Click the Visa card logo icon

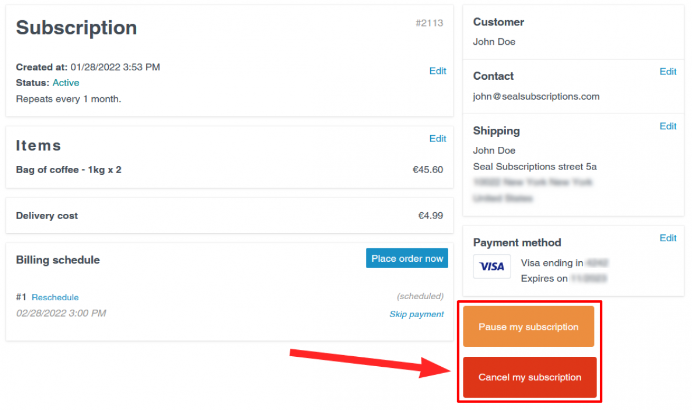[x=492, y=266]
